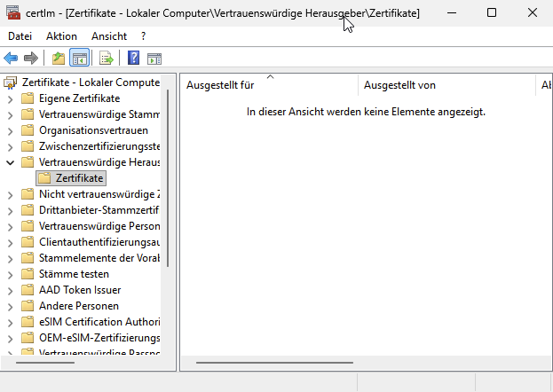The image size is (553, 392).
Task: Click the Back arrow toolbar icon
Action: click(x=11, y=59)
